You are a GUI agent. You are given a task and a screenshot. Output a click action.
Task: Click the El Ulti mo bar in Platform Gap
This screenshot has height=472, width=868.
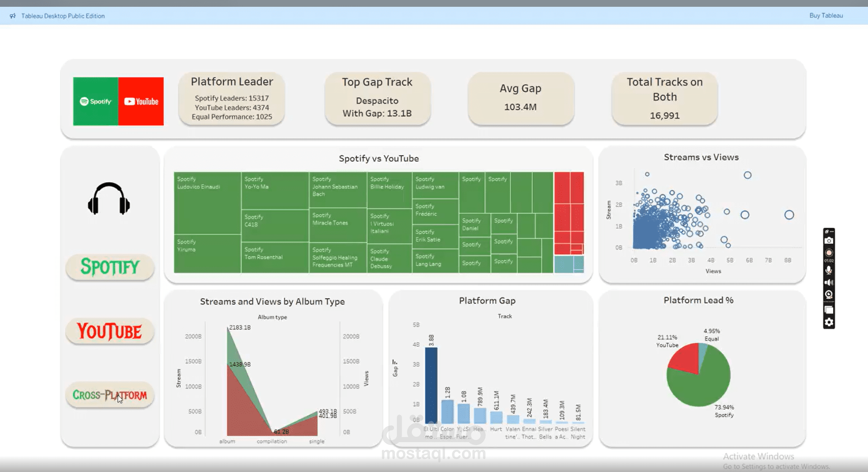tap(431, 385)
